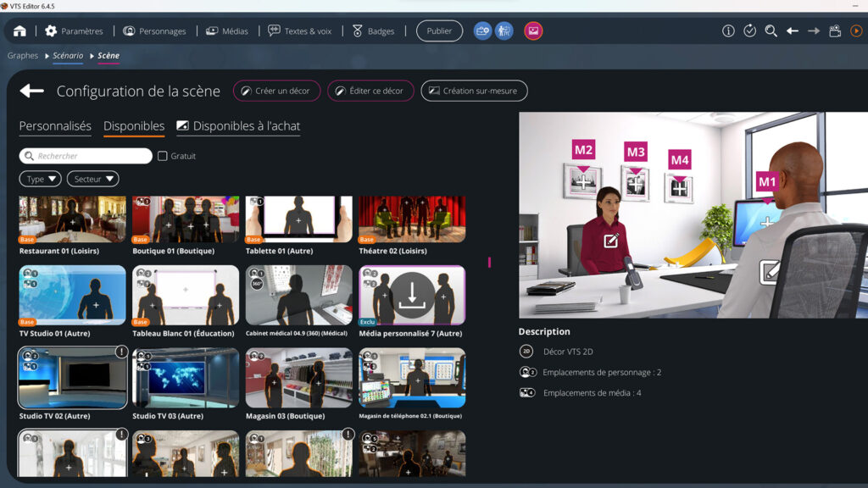Launch the scenario preview with the orange play icon
868x488 pixels.
click(x=854, y=30)
